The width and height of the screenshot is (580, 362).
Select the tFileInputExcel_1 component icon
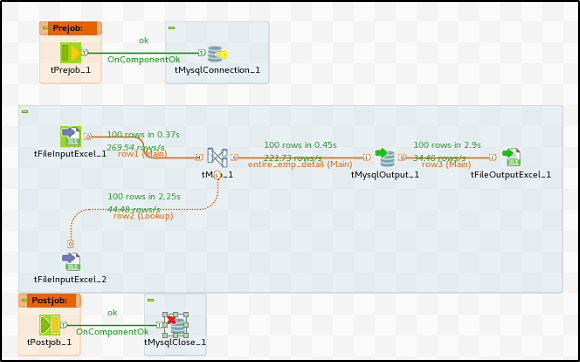71,136
